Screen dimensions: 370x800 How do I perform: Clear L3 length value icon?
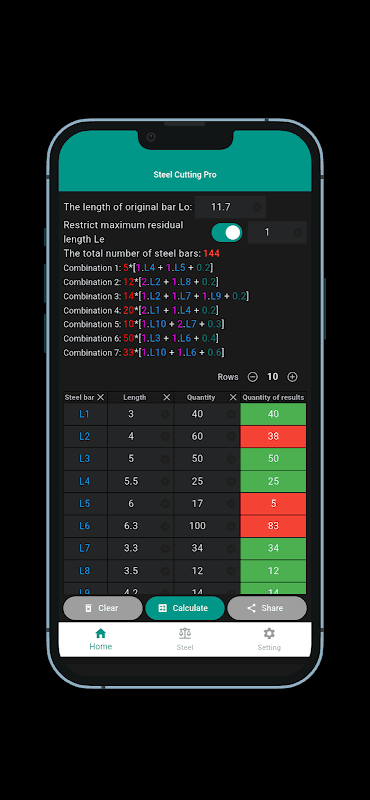pyautogui.click(x=165, y=459)
